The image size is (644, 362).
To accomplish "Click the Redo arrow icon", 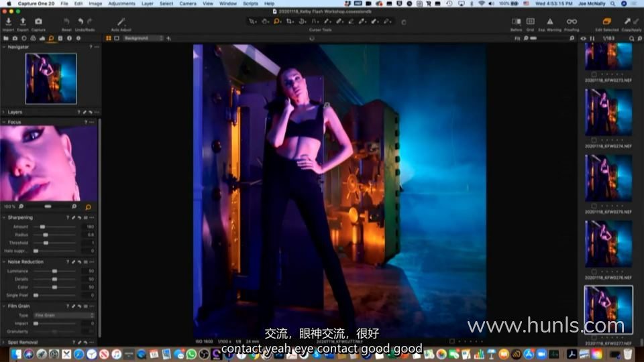I will point(89,21).
